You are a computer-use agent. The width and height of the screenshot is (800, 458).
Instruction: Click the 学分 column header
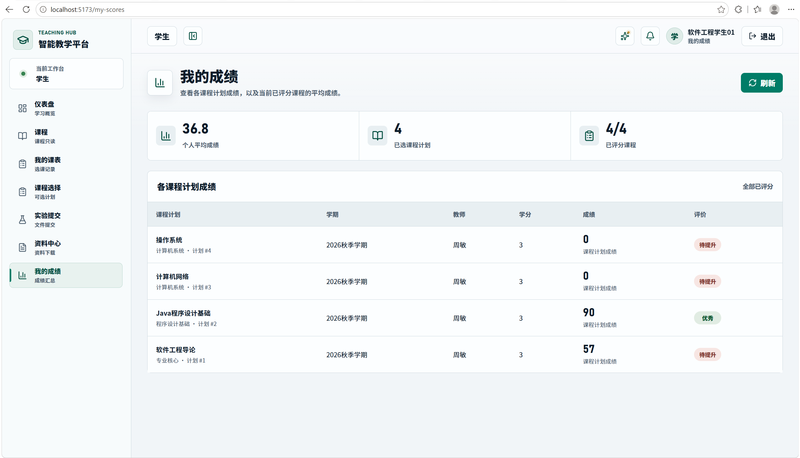pyautogui.click(x=525, y=215)
